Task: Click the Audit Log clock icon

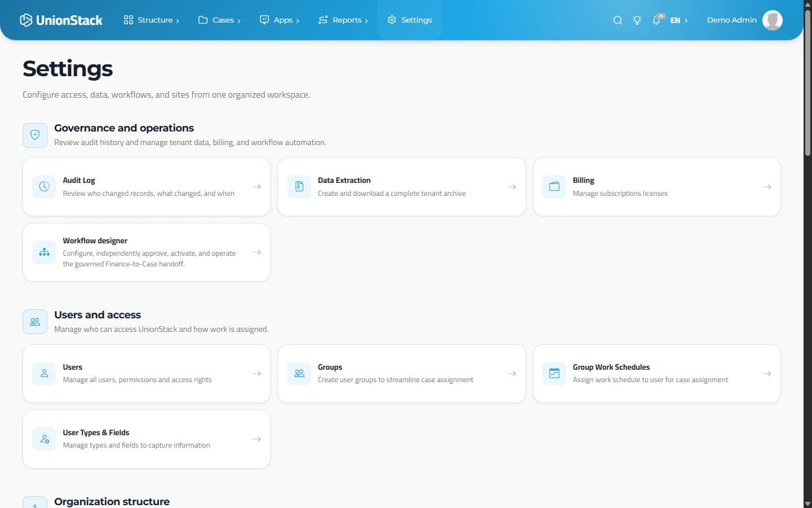Action: point(44,187)
